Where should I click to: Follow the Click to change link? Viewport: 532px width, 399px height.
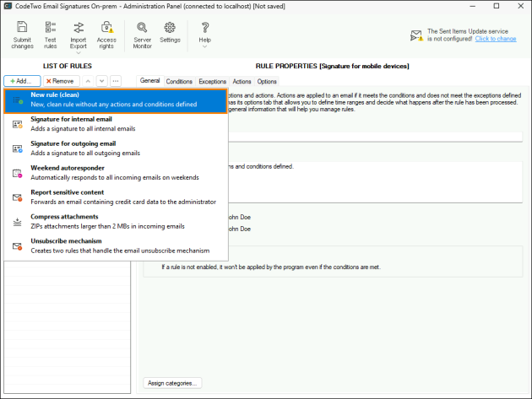click(x=496, y=39)
